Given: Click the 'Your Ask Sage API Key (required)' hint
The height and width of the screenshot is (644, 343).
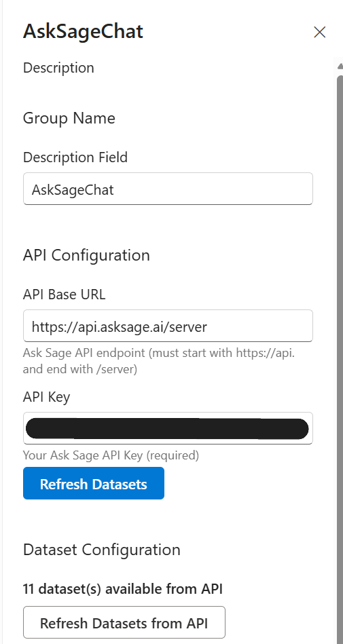Looking at the screenshot, I should tap(111, 455).
